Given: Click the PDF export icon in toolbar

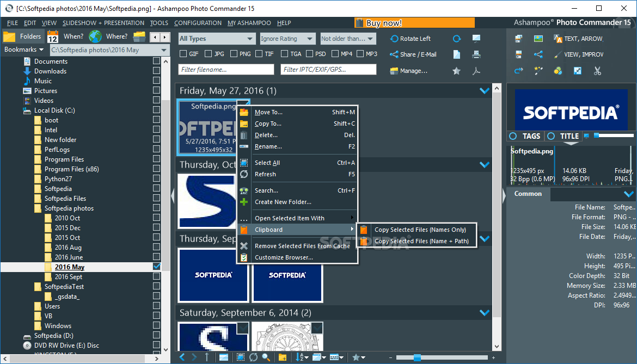Looking at the screenshot, I should coord(476,71).
